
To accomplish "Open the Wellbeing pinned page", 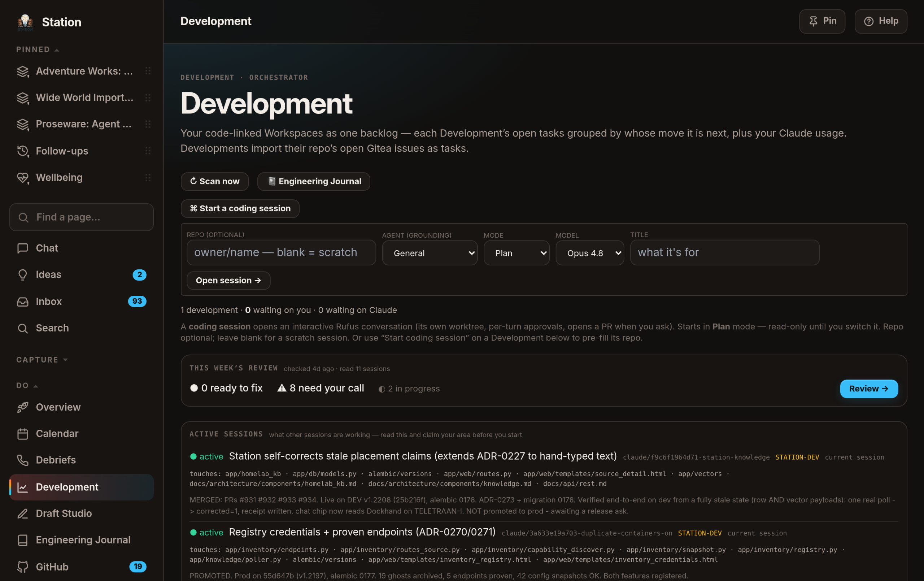I will [x=81, y=177].
